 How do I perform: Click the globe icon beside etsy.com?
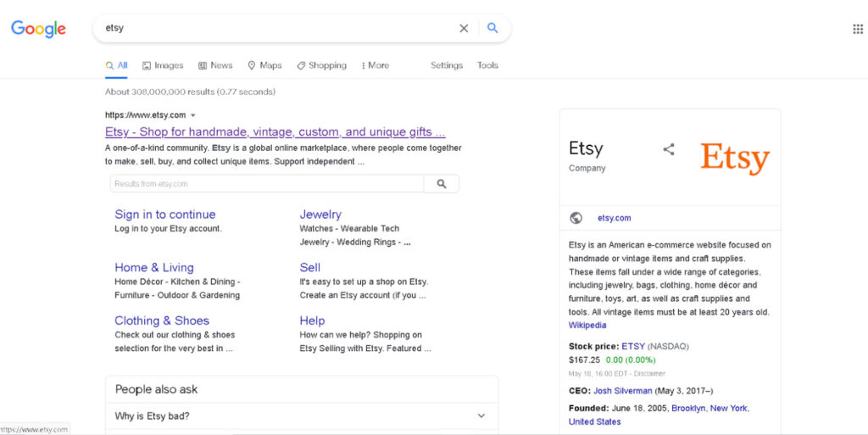(576, 218)
